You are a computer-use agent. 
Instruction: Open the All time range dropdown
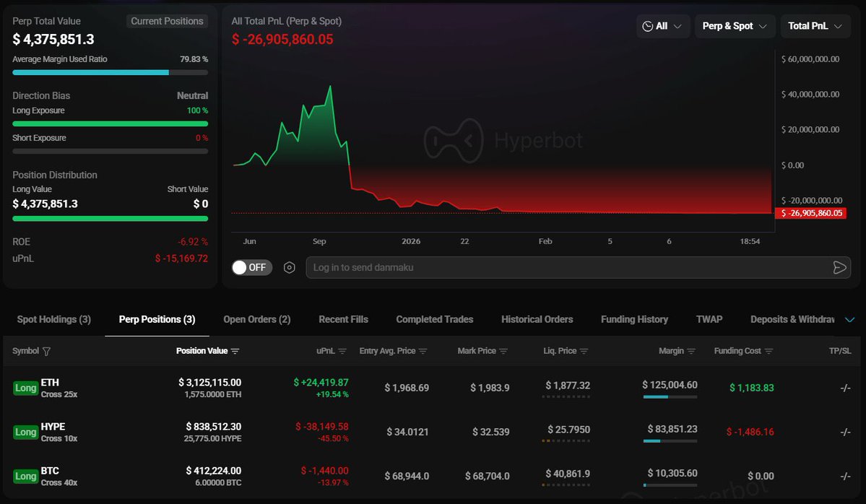pyautogui.click(x=663, y=26)
